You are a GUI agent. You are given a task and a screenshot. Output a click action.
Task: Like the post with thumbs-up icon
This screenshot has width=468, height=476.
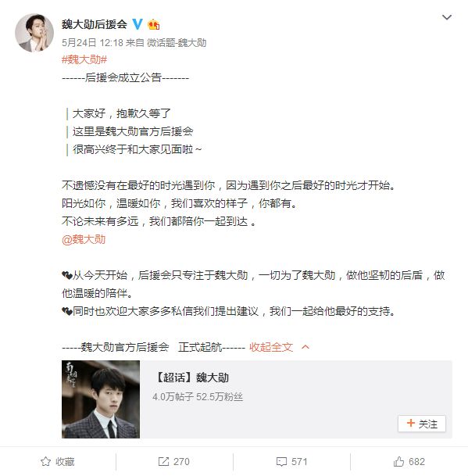(398, 461)
